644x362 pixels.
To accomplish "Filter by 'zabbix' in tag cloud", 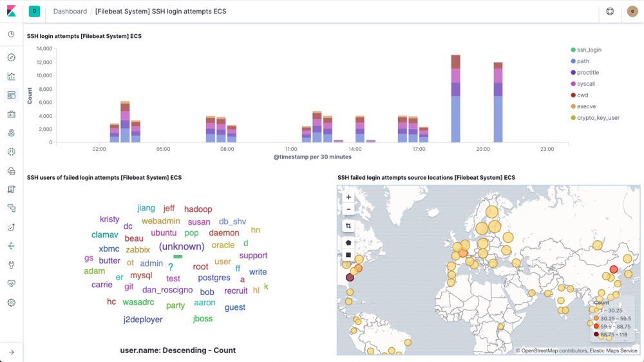I will [x=138, y=249].
